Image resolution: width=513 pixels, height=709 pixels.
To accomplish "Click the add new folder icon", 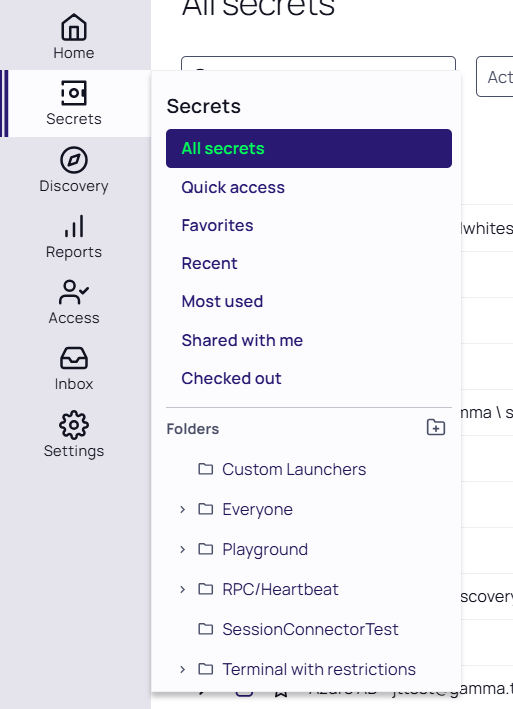I will point(436,427).
